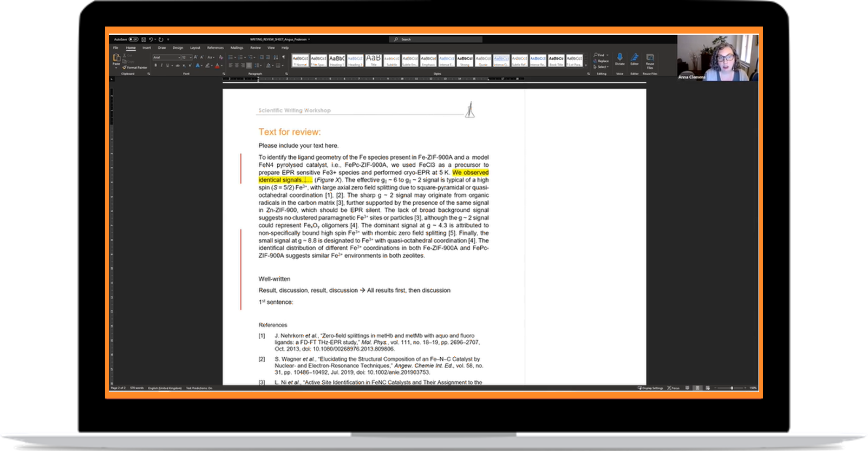This screenshot has height=451, width=868.
Task: Increase font size with the large A icon
Action: 195,57
